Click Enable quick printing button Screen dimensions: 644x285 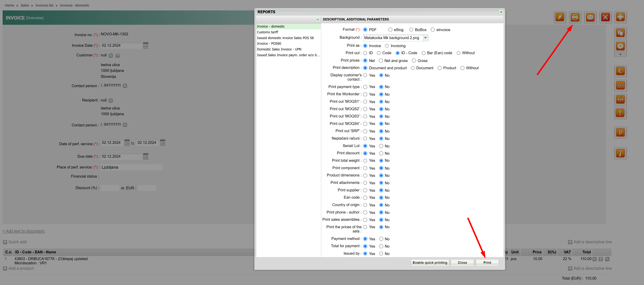pyautogui.click(x=430, y=262)
